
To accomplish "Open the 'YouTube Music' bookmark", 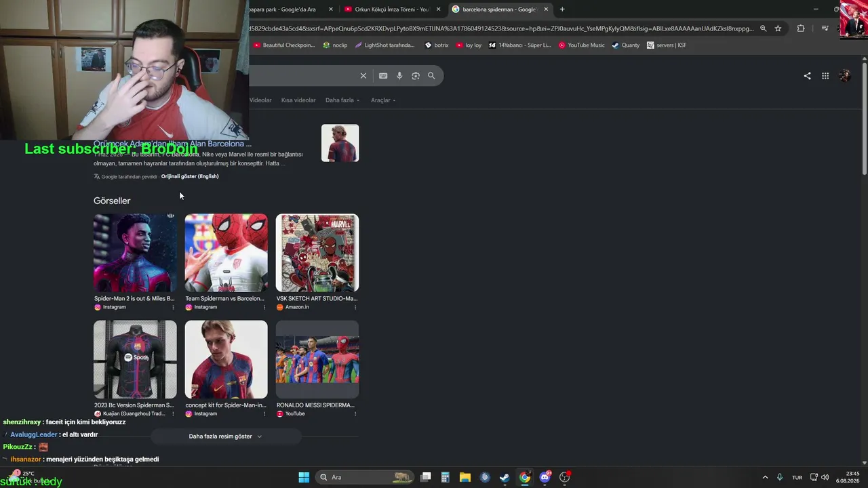I will click(581, 45).
